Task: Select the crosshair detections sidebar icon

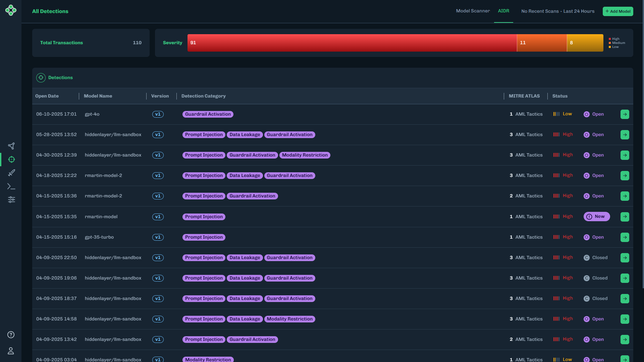Action: (x=11, y=160)
